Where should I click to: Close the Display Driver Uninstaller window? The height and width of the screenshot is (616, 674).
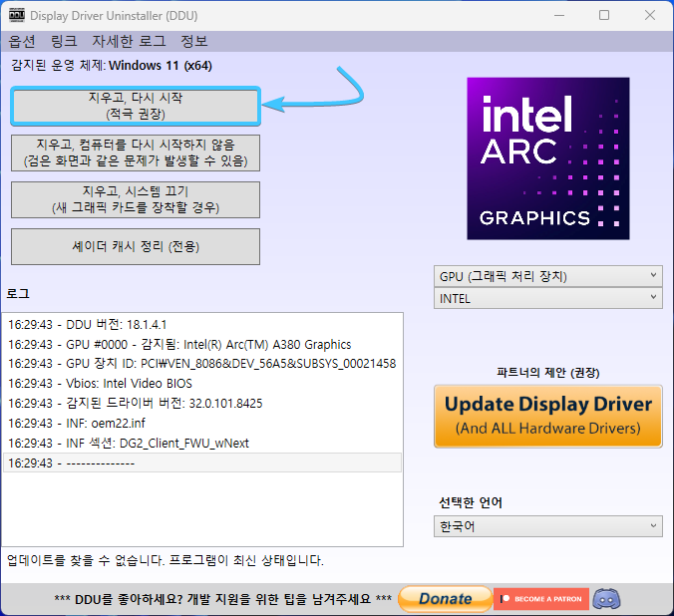(649, 16)
